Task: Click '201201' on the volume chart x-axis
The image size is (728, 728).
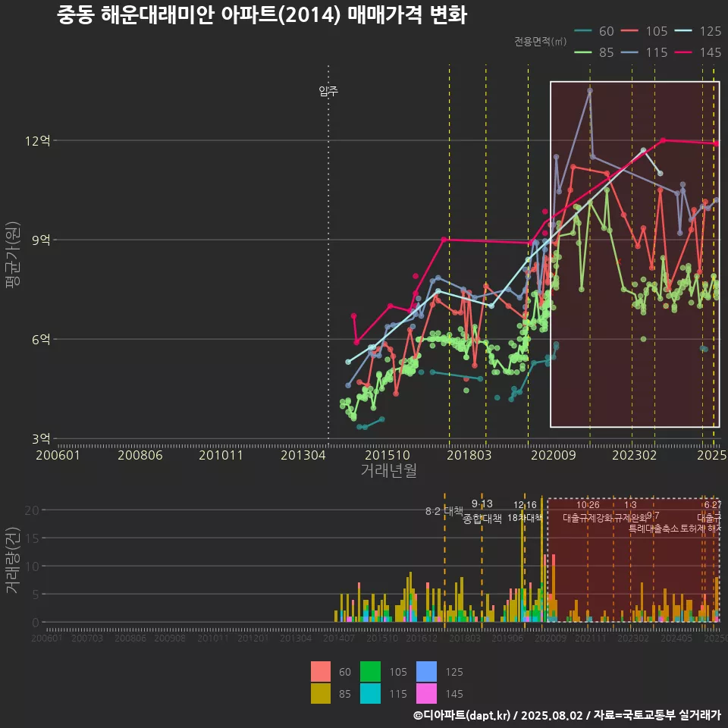Action: coord(253,639)
